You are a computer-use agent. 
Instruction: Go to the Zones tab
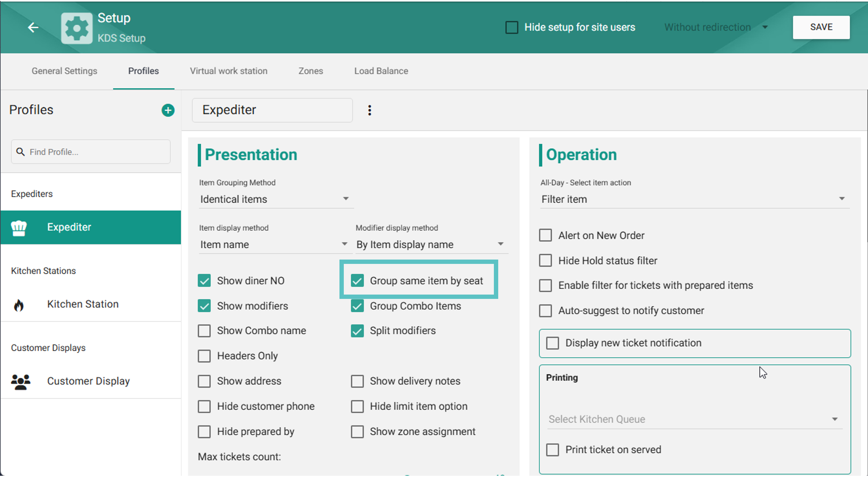point(311,71)
